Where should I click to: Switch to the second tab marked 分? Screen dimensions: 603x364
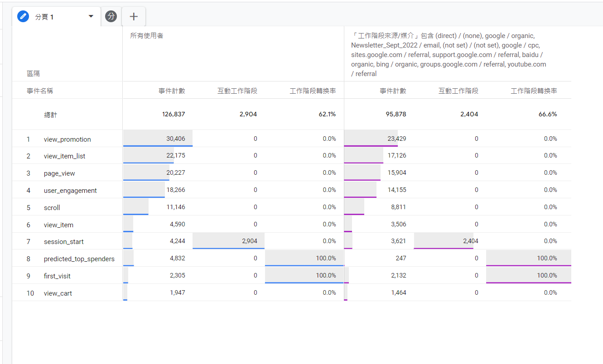pos(111,17)
